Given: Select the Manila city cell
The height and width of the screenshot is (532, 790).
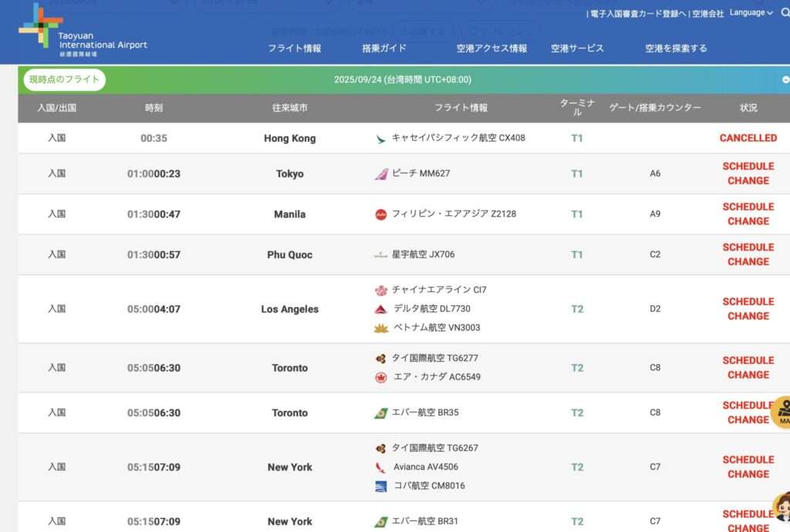Looking at the screenshot, I should (290, 214).
